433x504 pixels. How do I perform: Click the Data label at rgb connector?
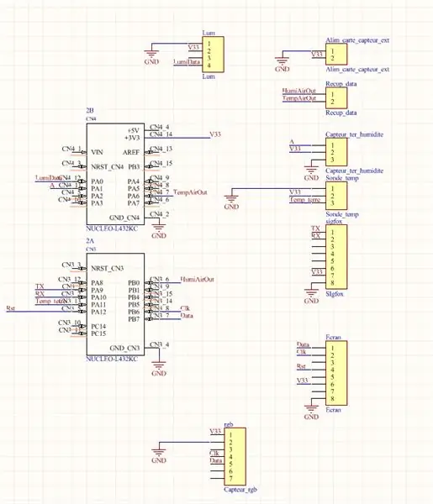[x=216, y=460]
